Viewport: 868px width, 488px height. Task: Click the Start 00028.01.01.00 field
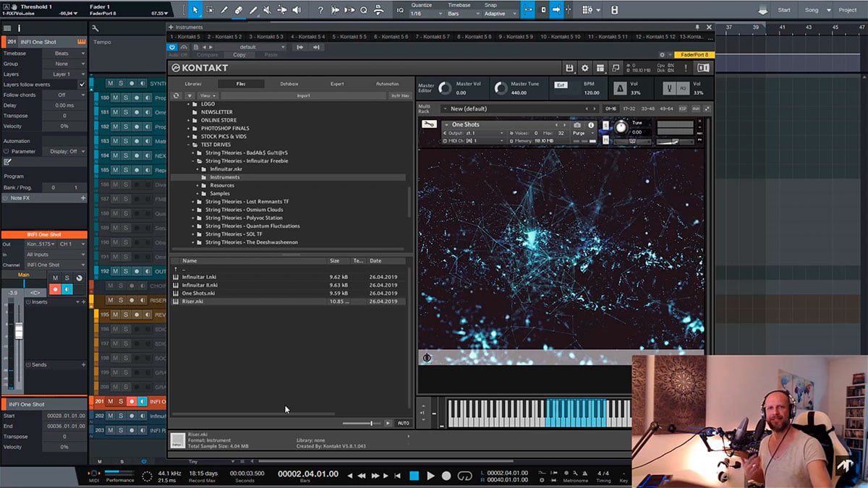[64, 416]
